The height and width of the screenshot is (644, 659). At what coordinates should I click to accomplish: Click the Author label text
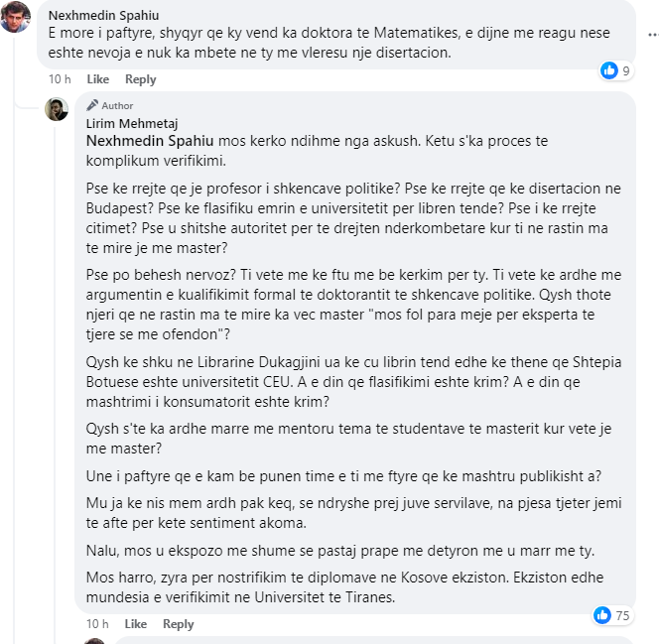click(x=117, y=105)
